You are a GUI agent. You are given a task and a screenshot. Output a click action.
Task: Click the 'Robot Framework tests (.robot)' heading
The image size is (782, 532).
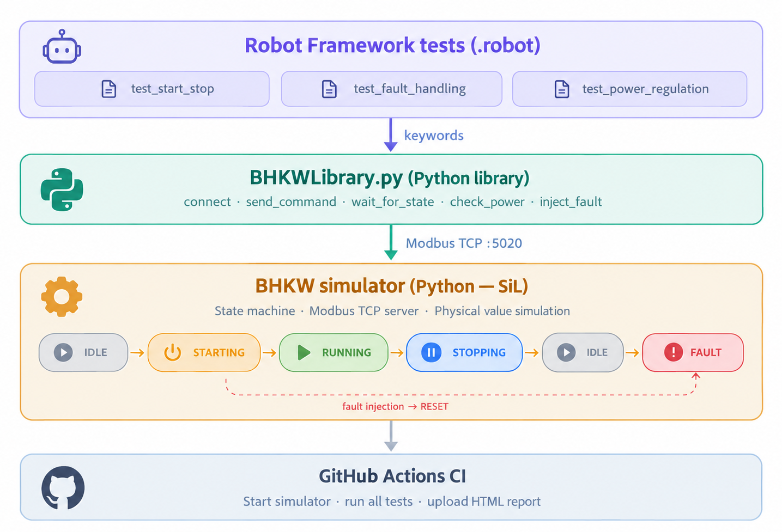click(x=392, y=45)
